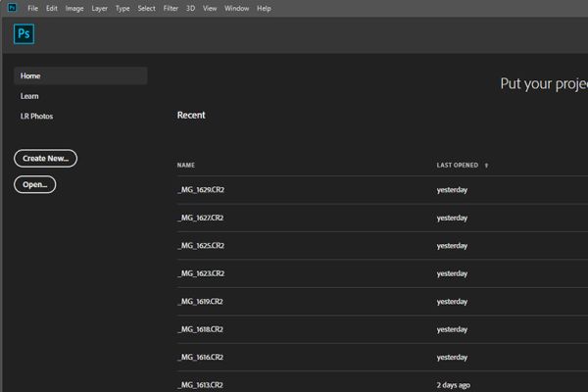Switch to the Learn section
The height and width of the screenshot is (392, 588).
coord(29,96)
